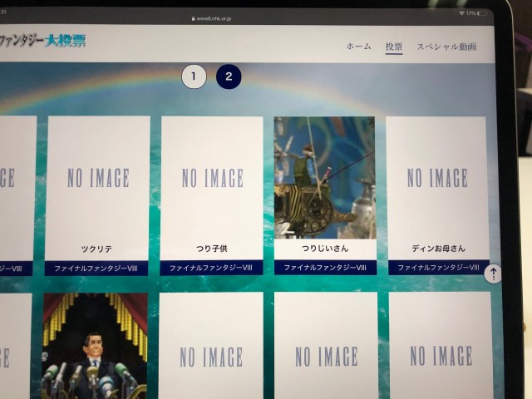Viewport: 532px width, 399px height.
Task: Choose the ディンお母さん character card
Action: [438, 187]
